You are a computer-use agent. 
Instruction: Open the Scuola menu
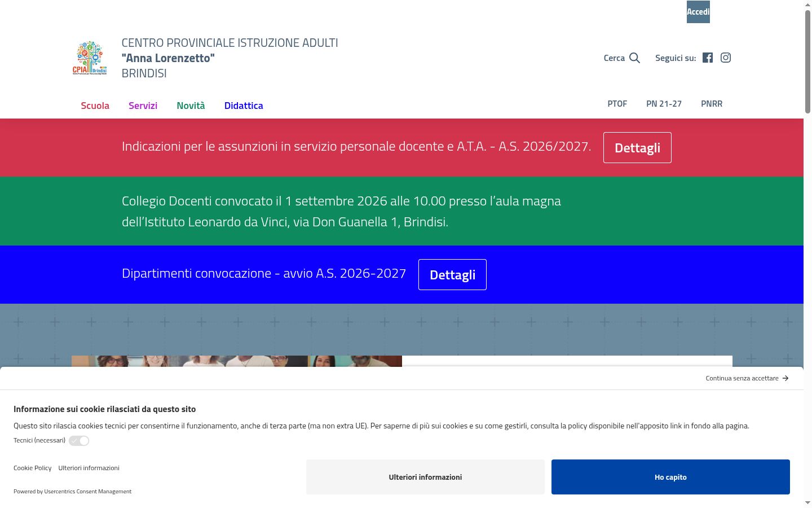tap(95, 106)
